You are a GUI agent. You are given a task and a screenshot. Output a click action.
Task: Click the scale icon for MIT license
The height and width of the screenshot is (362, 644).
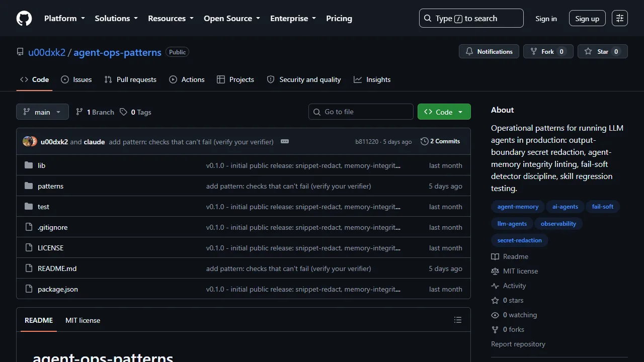point(495,271)
